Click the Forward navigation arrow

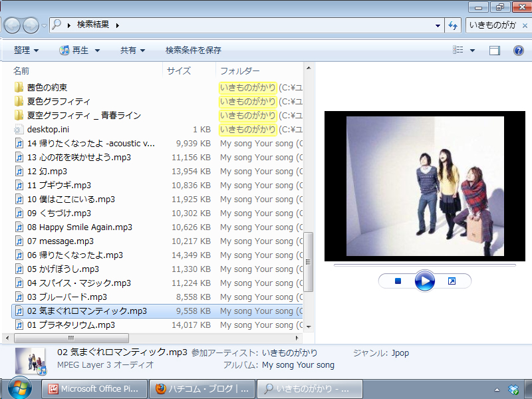[31, 25]
